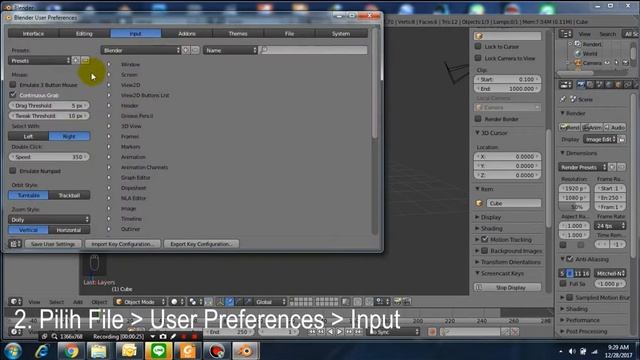Screen dimensions: 640x360
Task: Open the Blender key configuration dropdown
Action: [141, 50]
